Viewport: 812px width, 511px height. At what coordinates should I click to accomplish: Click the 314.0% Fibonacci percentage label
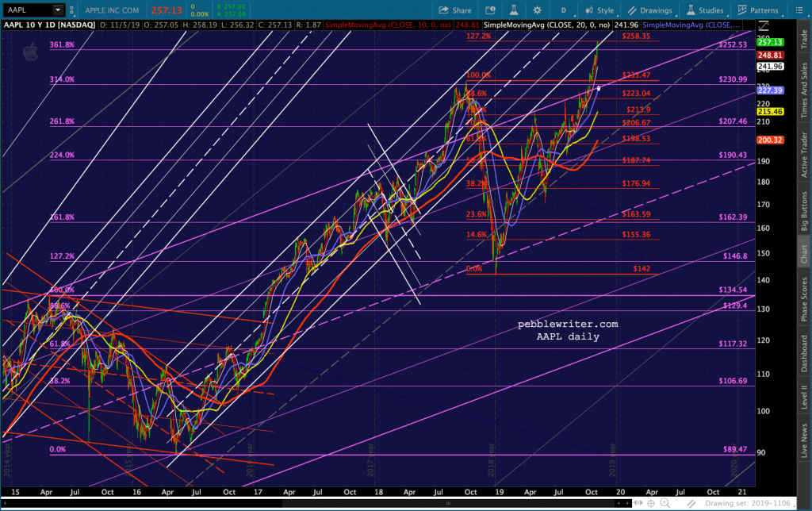[x=62, y=79]
